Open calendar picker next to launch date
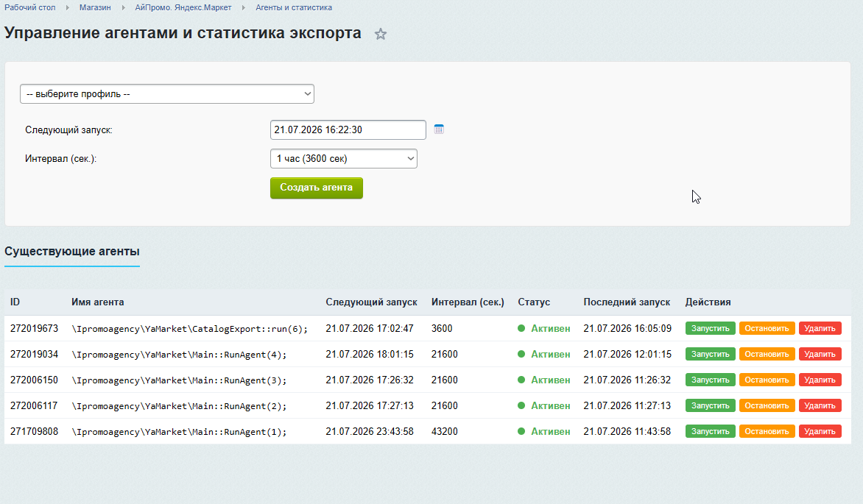Image resolution: width=863 pixels, height=504 pixels. [439, 129]
